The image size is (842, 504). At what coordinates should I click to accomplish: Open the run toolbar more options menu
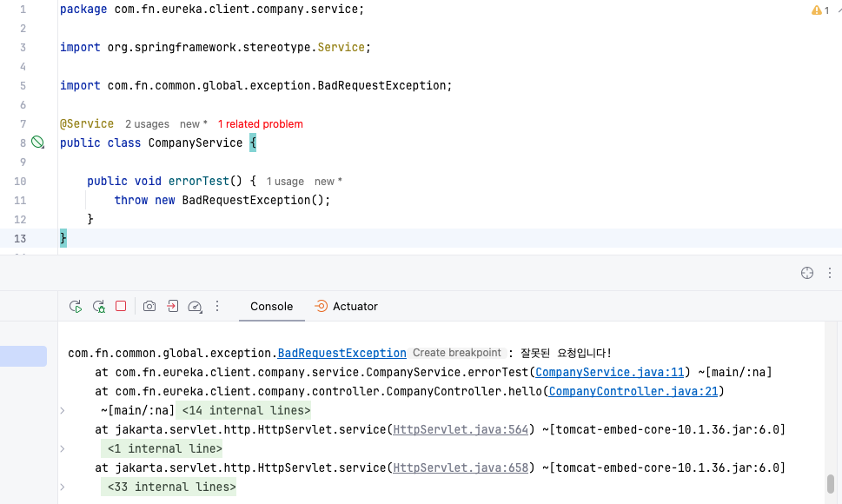click(217, 306)
